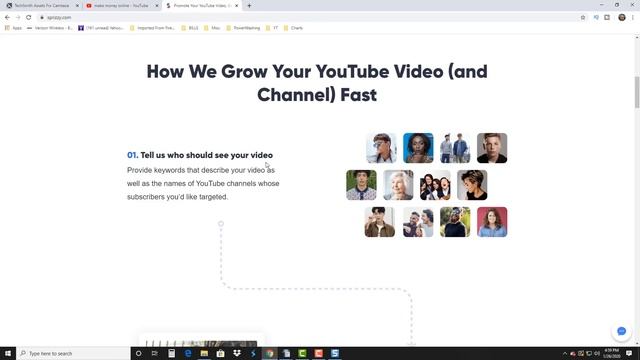Open the Apps bookmark shortcut
640x360 pixels.
[x=13, y=28]
